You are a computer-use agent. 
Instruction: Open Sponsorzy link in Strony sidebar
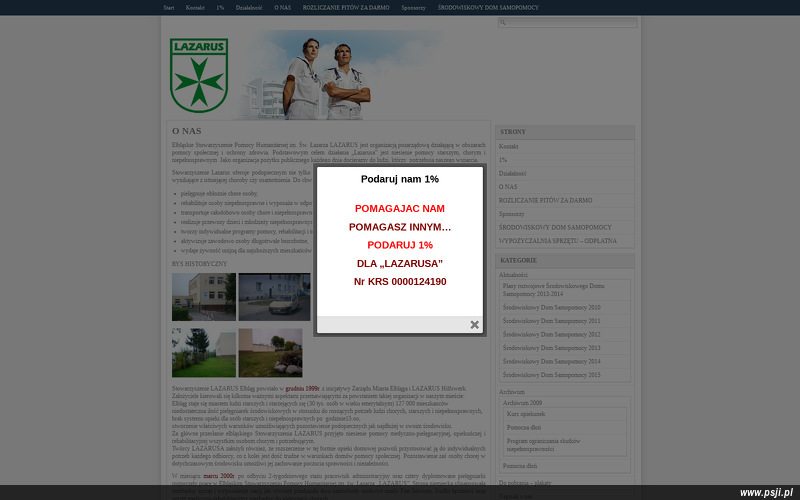pyautogui.click(x=512, y=214)
